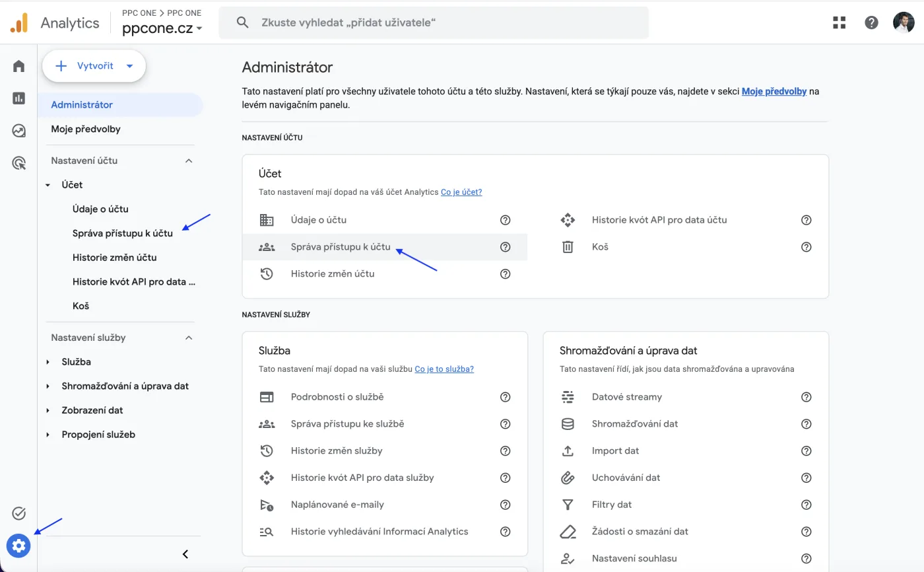The width and height of the screenshot is (924, 572).
Task: Follow the Co je účet? link
Action: click(461, 192)
